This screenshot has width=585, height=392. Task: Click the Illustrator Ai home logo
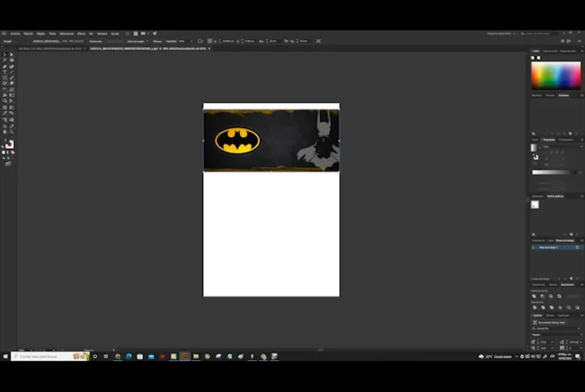(4, 33)
